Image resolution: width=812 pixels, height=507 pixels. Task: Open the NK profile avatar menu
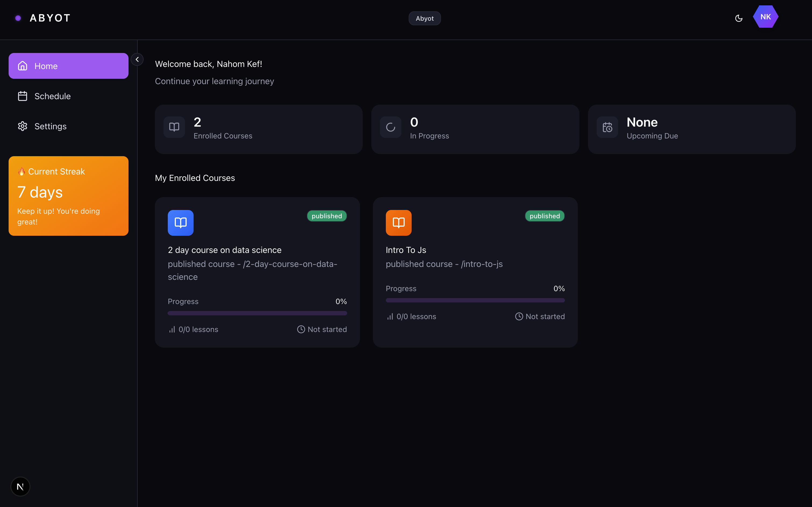(766, 17)
